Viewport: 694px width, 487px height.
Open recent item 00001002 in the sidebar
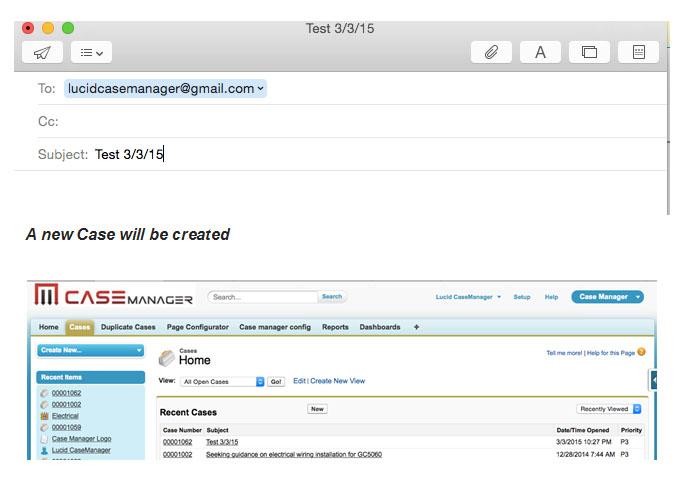pyautogui.click(x=66, y=404)
